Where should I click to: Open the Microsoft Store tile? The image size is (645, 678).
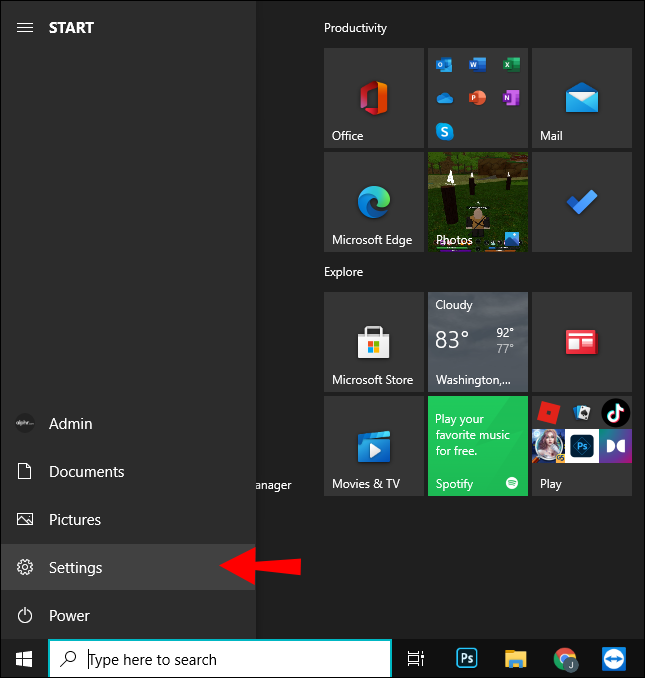(374, 342)
